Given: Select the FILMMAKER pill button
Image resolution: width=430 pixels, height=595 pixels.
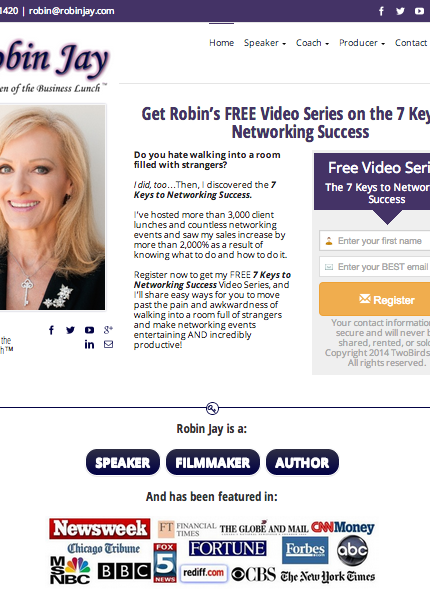Looking at the screenshot, I should point(213,462).
